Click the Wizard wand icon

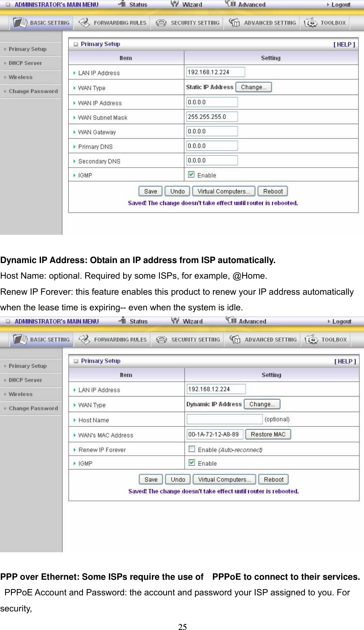coord(175,4)
